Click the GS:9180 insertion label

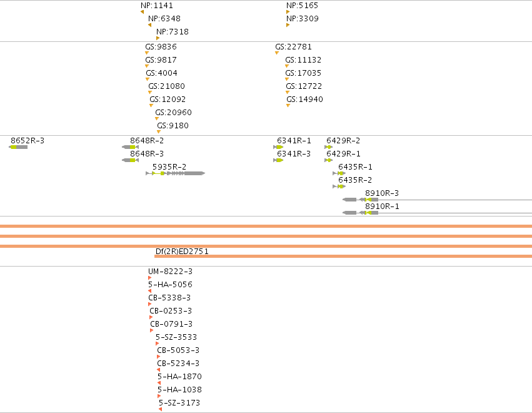[173, 126]
